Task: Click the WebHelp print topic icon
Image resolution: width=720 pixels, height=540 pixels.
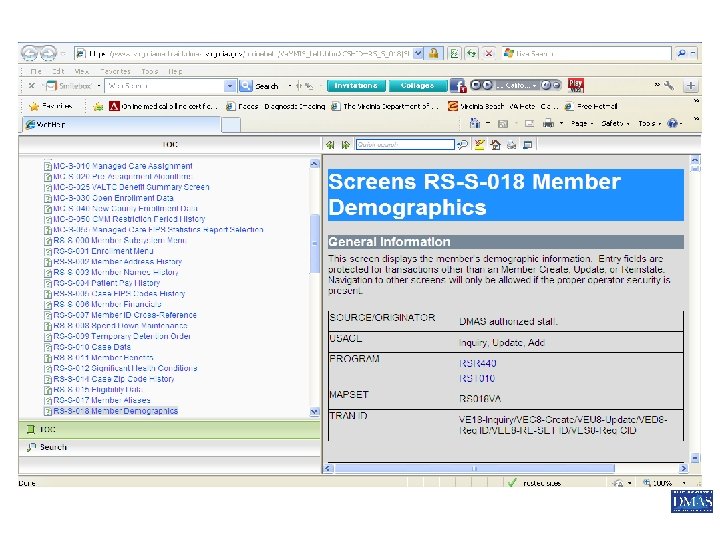Action: click(x=512, y=145)
